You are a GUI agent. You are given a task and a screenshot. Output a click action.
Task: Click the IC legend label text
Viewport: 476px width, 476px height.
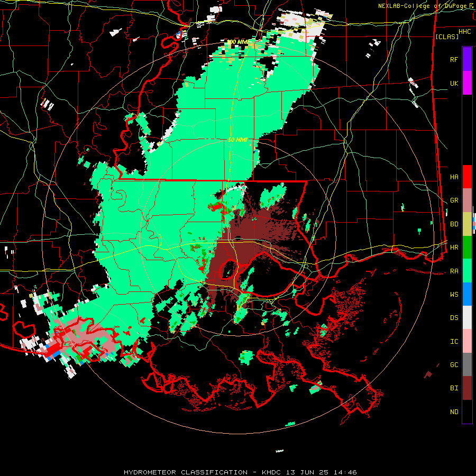(x=454, y=342)
